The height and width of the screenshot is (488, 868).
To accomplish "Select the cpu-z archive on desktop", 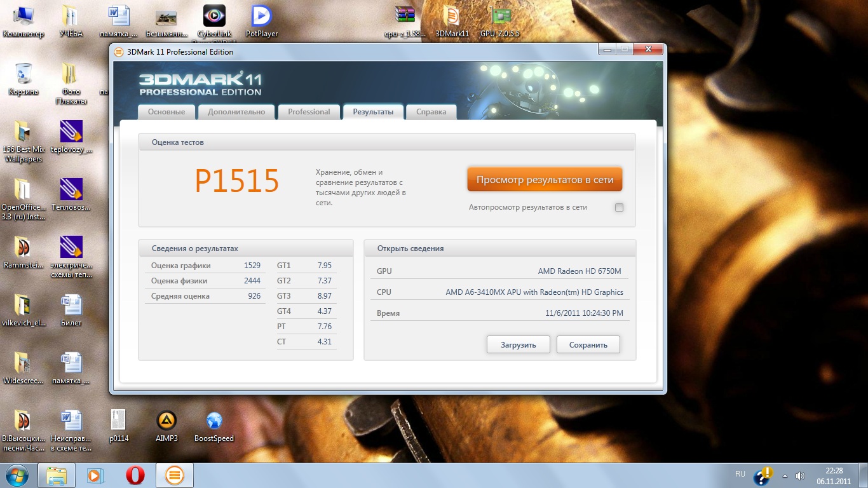I will pyautogui.click(x=405, y=20).
